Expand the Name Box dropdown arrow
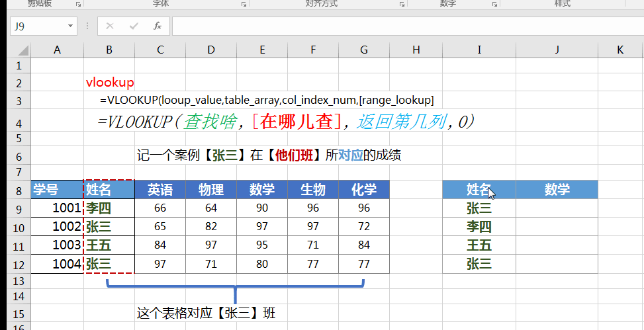 70,26
